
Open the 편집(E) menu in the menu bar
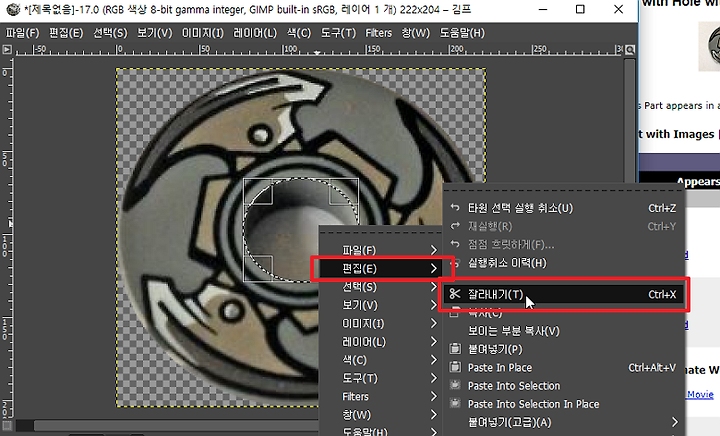[66, 33]
